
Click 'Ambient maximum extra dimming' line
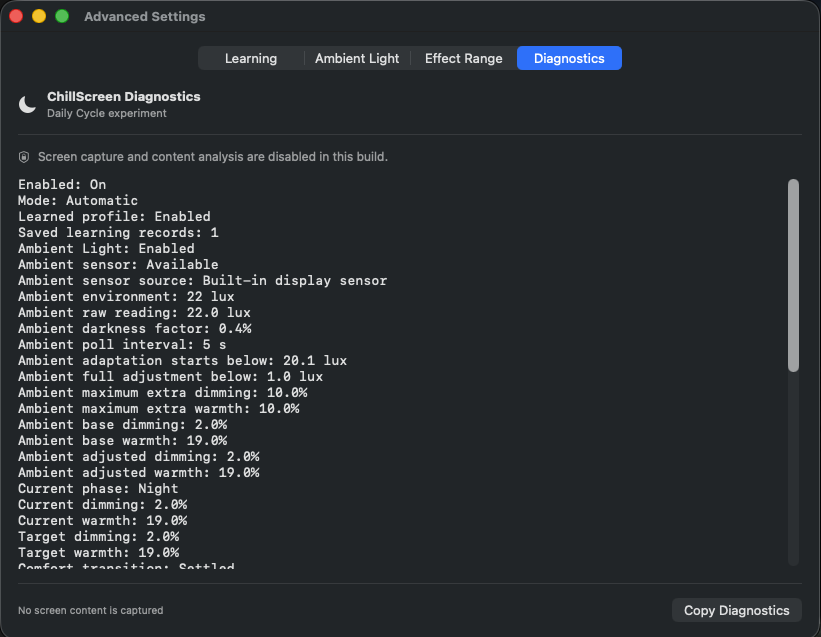tap(163, 393)
